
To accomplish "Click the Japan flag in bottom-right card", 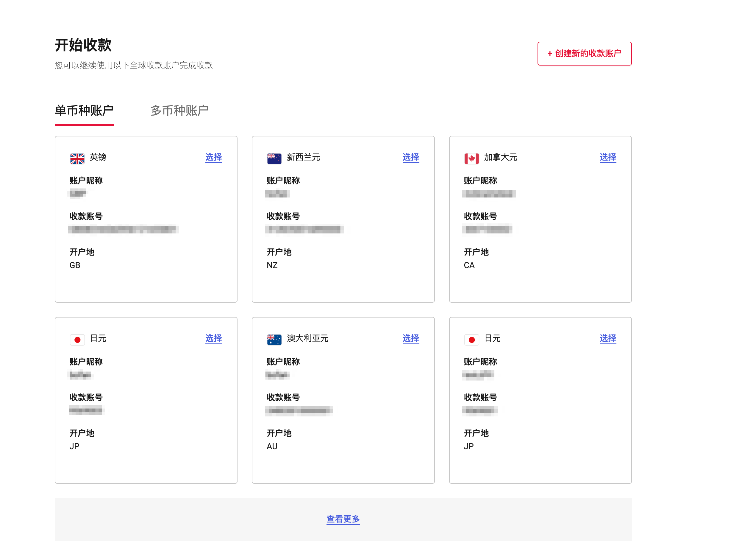I will [471, 339].
